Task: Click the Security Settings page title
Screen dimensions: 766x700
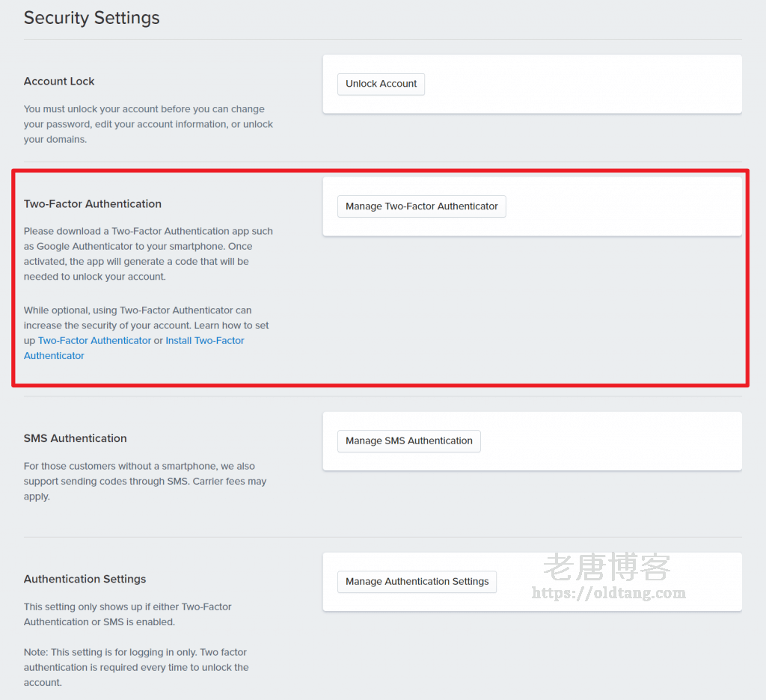Action: 91,18
